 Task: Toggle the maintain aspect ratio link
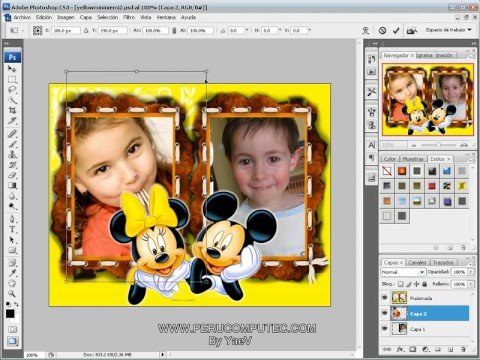[x=174, y=30]
